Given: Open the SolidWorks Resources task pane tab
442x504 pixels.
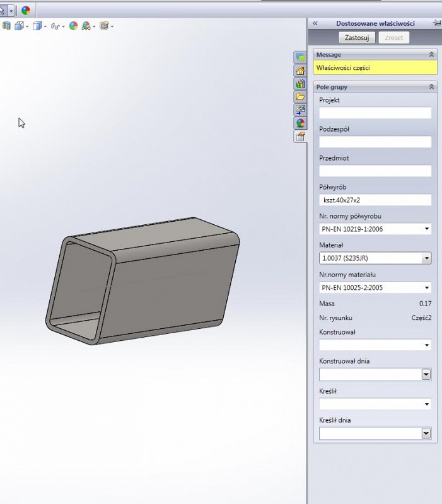Looking at the screenshot, I should 300,71.
